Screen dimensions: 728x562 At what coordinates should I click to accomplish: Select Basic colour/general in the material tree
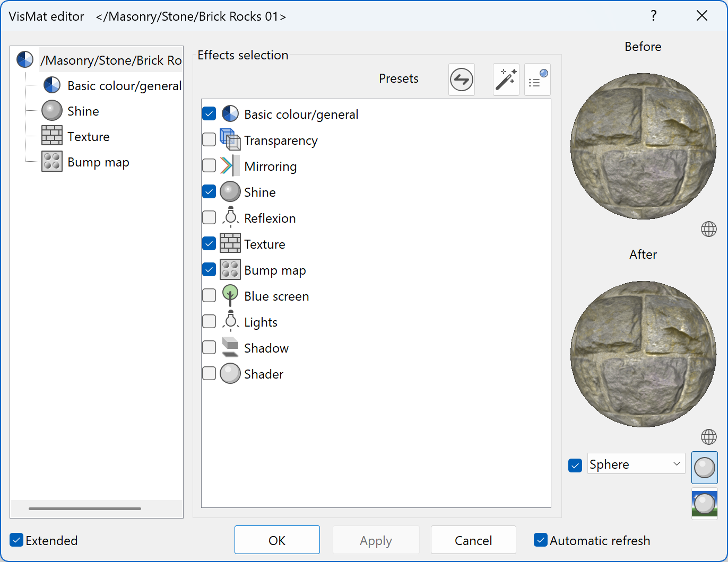click(x=124, y=85)
